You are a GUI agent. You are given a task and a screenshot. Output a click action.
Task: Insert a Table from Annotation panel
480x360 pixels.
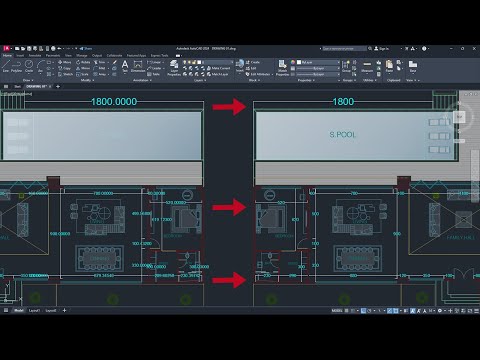click(x=154, y=74)
